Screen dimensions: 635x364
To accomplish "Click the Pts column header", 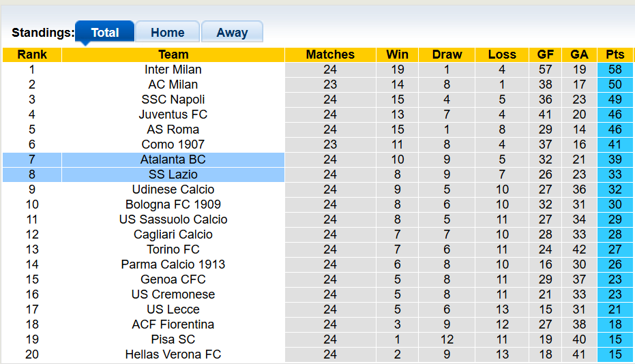I will (615, 55).
